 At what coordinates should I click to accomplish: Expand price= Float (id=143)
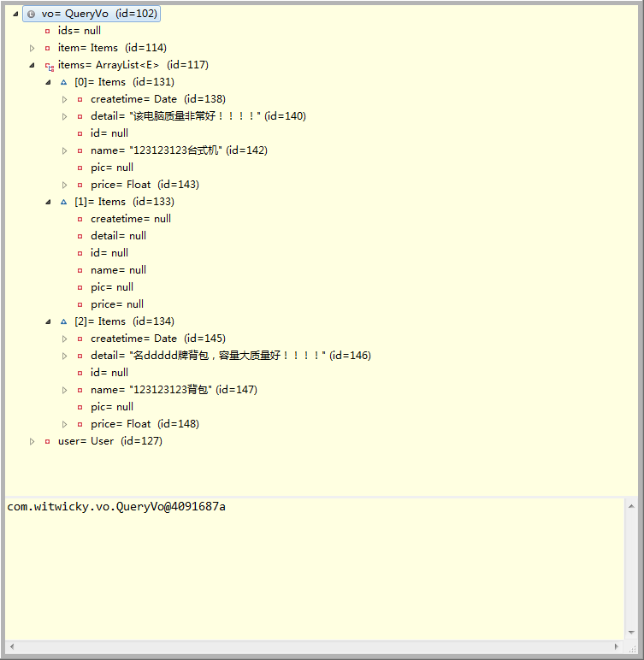click(64, 185)
